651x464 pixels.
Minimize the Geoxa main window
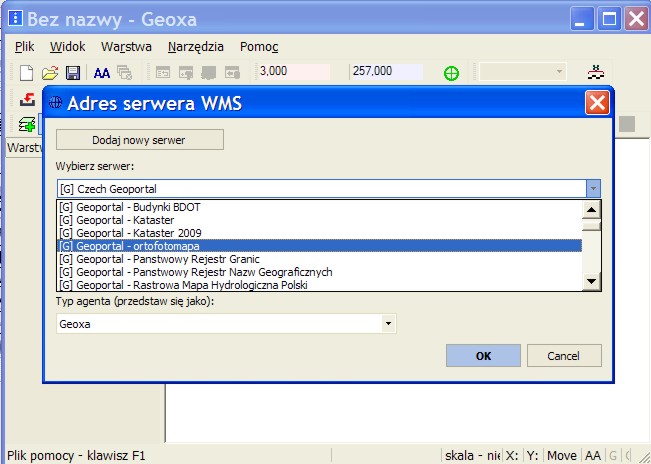pos(582,19)
